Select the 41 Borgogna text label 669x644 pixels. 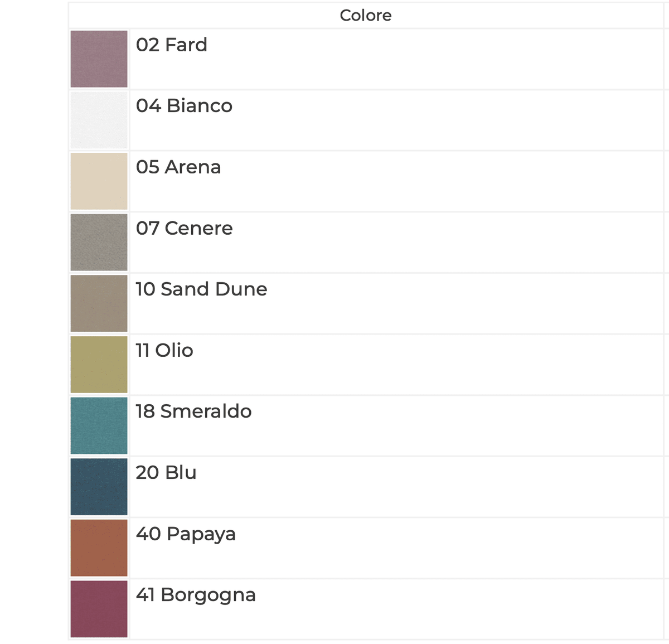point(196,595)
